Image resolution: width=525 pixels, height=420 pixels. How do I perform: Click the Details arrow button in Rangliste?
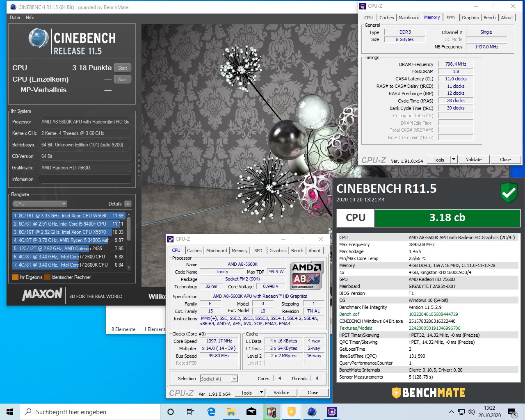click(x=128, y=204)
